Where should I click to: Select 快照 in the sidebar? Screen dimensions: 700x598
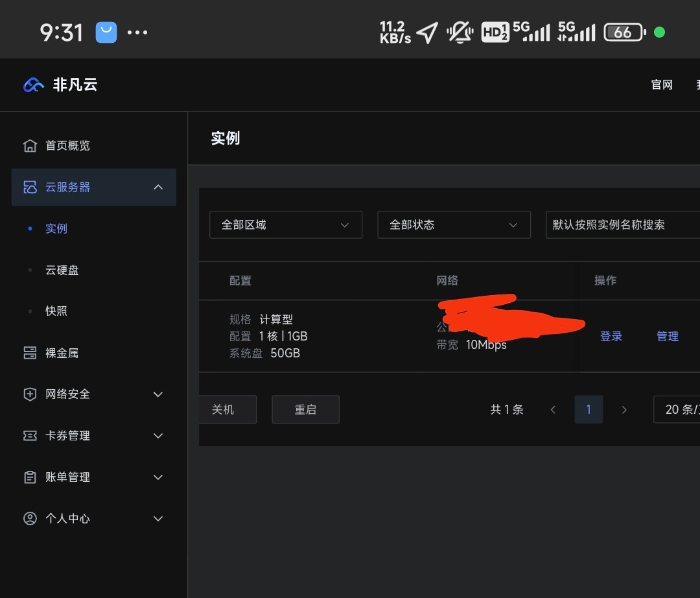(56, 311)
